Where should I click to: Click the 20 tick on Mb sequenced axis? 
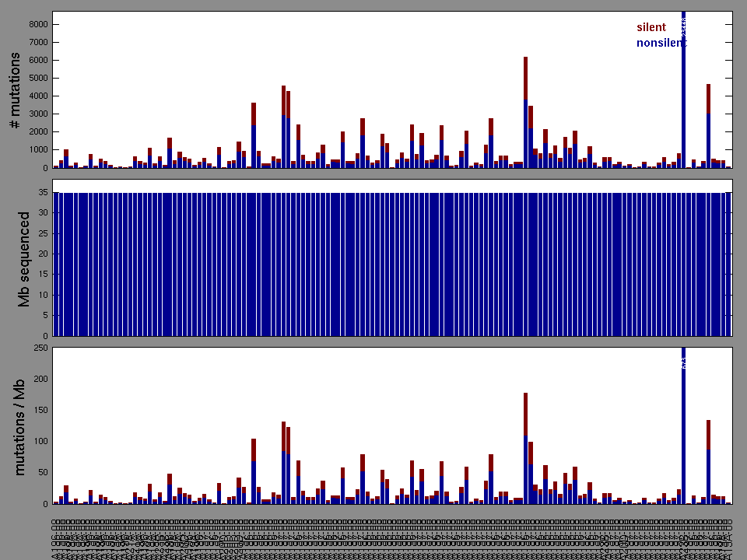pyautogui.click(x=44, y=254)
